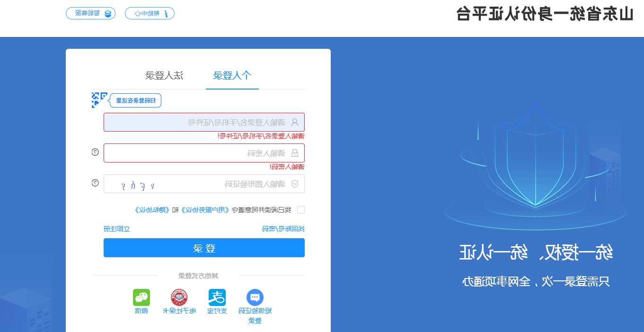This screenshot has height=332, width=644.
Task: Click the question mark icon beside password field
Action: click(x=95, y=152)
